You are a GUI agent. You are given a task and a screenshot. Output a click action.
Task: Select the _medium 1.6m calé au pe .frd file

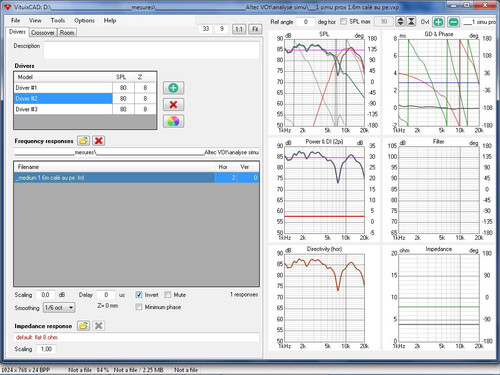(x=115, y=178)
